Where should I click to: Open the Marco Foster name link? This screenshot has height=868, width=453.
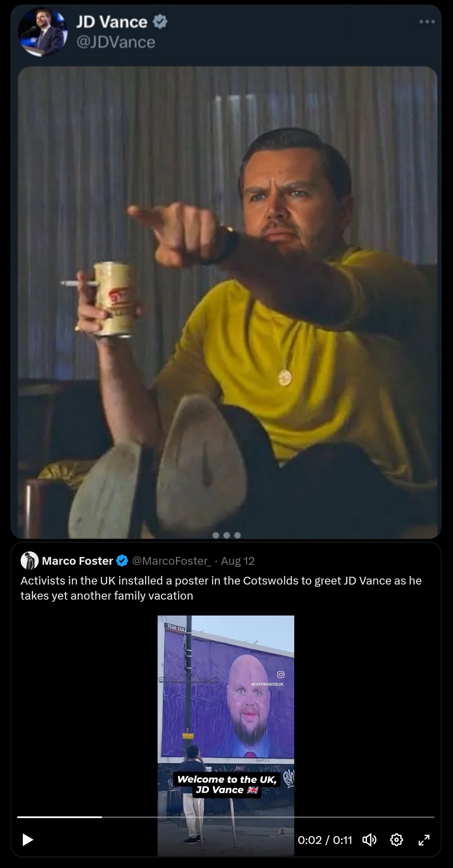click(x=77, y=561)
